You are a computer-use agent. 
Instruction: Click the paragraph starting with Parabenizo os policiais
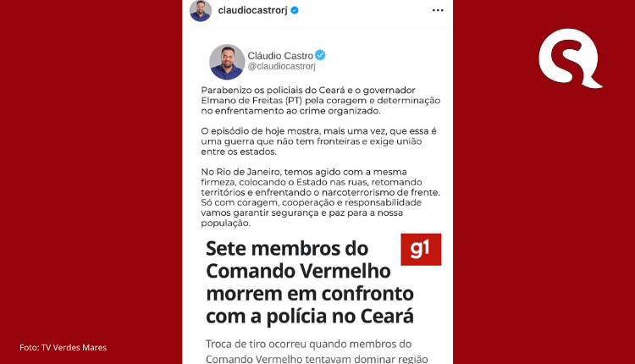click(321, 101)
